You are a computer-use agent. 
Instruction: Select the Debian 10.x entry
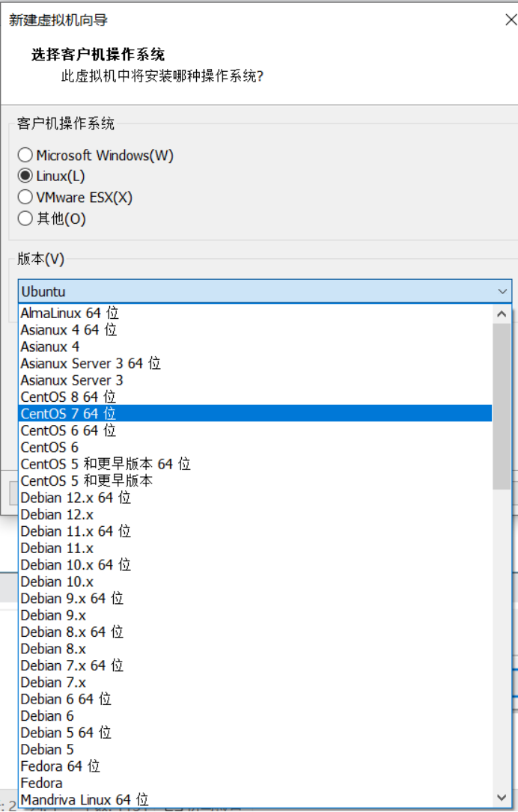pyautogui.click(x=255, y=581)
